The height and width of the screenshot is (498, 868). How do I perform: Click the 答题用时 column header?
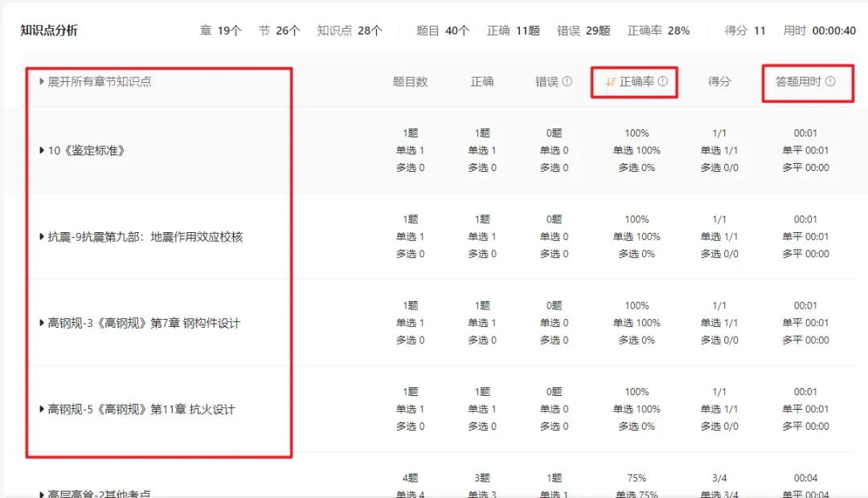click(x=798, y=81)
